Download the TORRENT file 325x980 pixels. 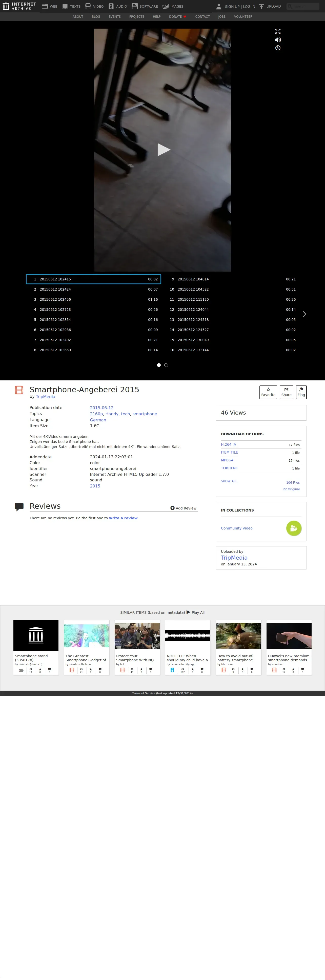230,468
